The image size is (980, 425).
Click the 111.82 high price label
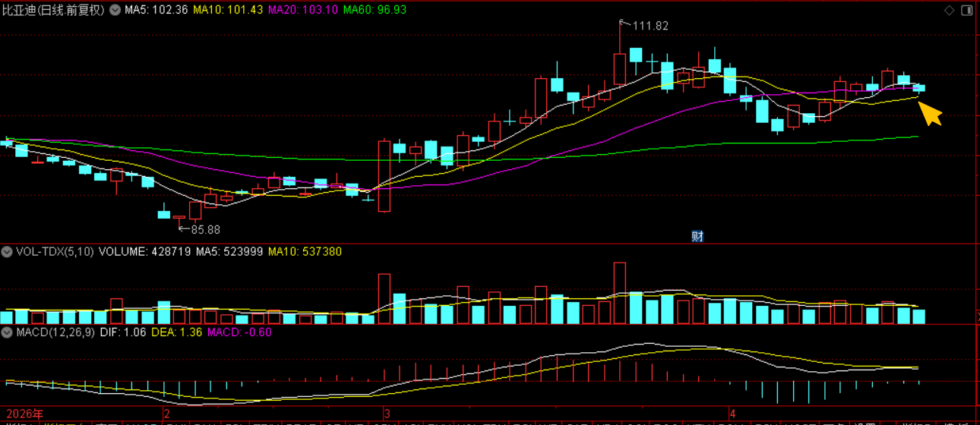[x=650, y=26]
